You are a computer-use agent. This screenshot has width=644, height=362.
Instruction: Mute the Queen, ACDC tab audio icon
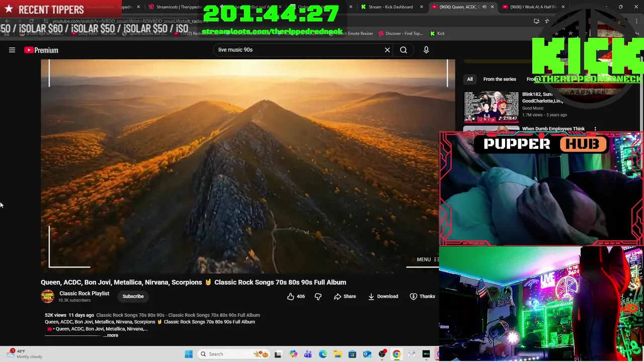(x=484, y=7)
